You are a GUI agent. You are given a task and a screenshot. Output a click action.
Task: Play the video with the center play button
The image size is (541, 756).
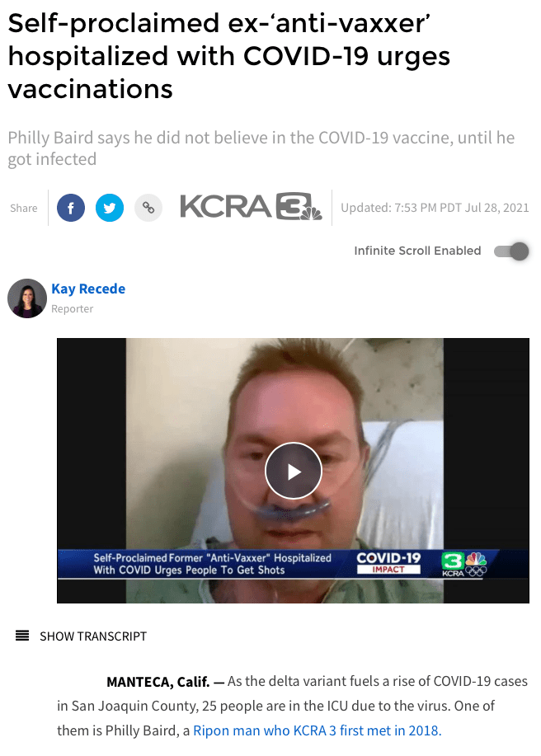293,471
